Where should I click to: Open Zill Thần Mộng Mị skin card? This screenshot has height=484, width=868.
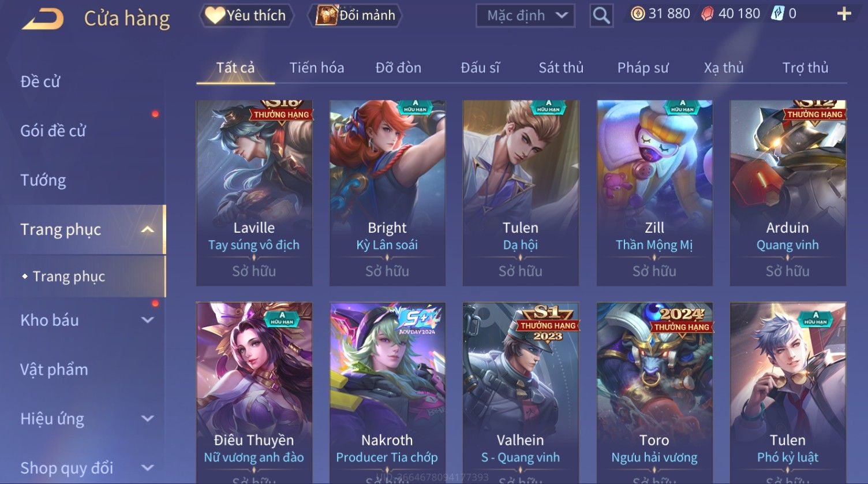pyautogui.click(x=654, y=193)
